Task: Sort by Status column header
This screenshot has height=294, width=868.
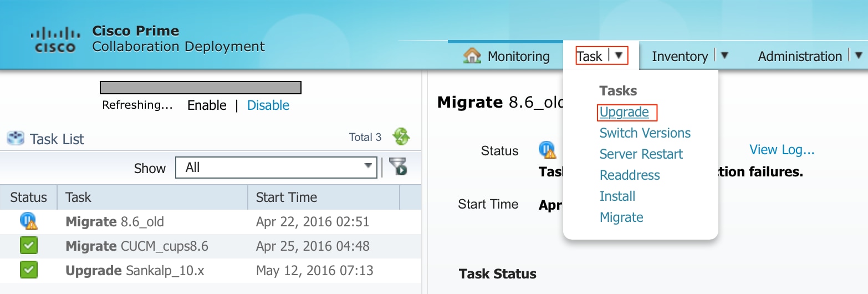Action: [29, 197]
